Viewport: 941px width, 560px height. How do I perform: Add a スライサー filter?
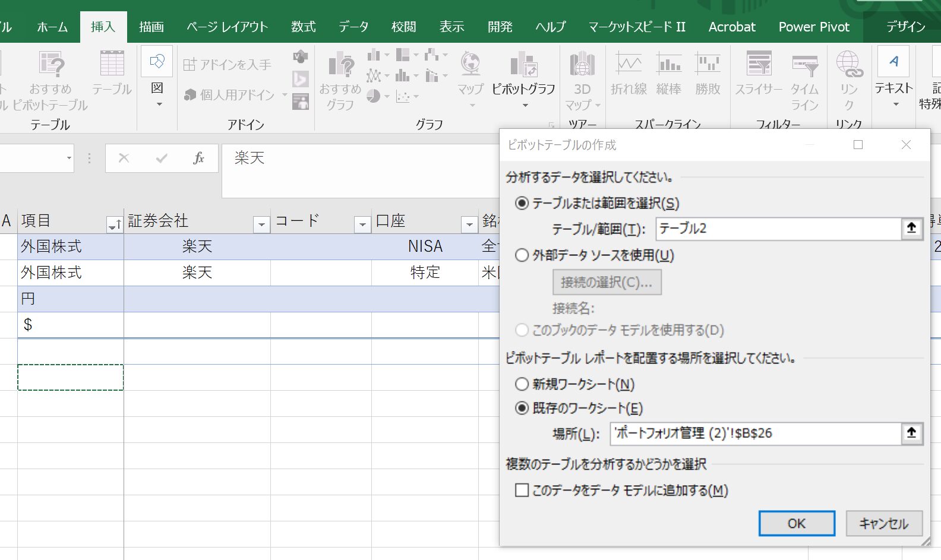pos(759,74)
